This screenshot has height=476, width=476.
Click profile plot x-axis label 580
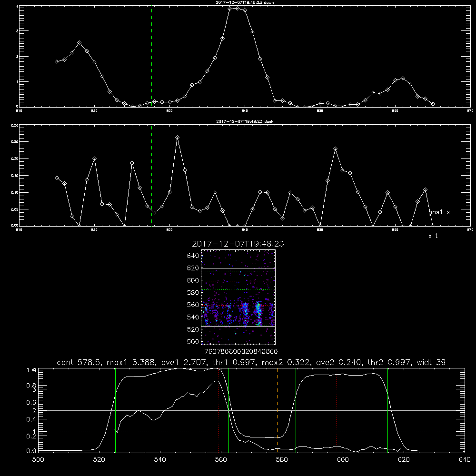pos(282,459)
